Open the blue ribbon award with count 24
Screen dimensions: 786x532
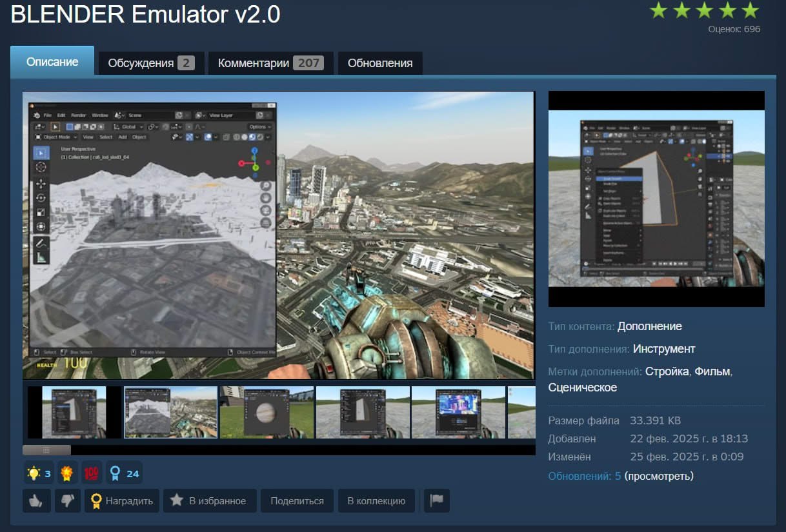[x=125, y=473]
